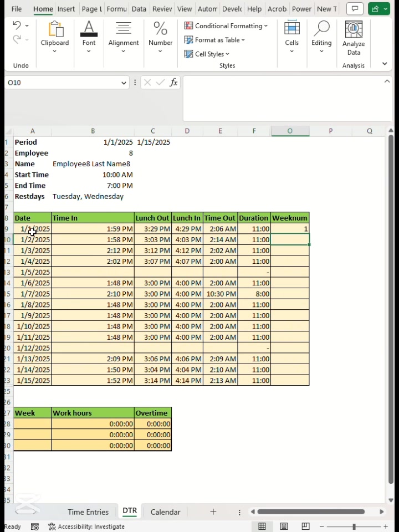Switch to the Data ribbon tab

tap(139, 9)
